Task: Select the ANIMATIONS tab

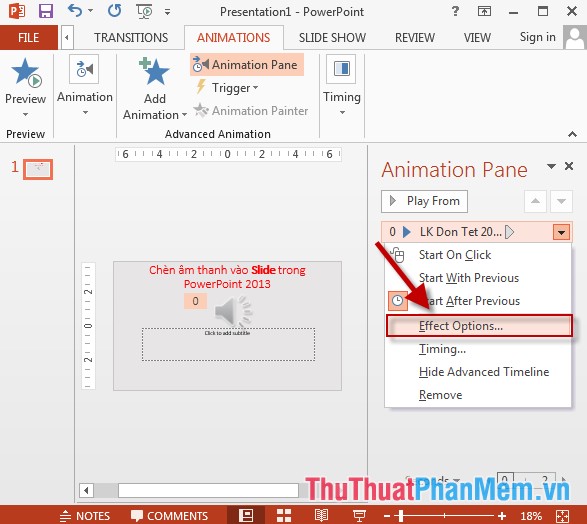Action: click(234, 37)
